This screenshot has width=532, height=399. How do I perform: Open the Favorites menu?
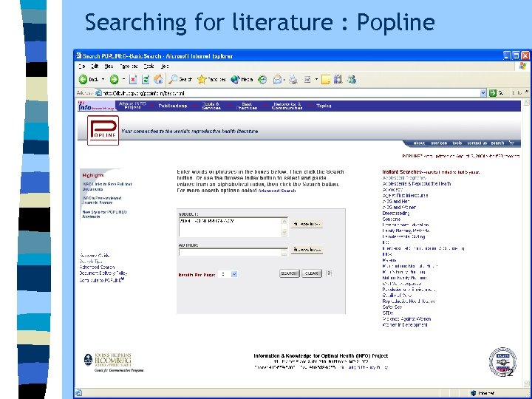[x=129, y=66]
